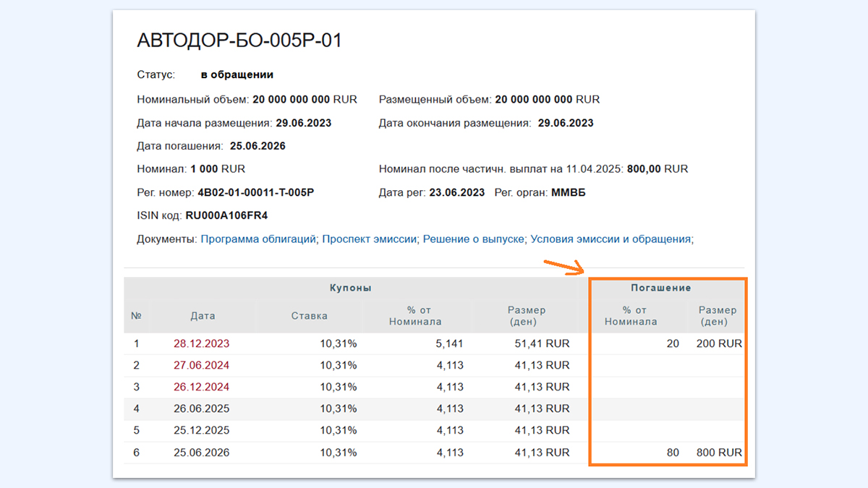868x488 pixels.
Task: Click coupon date 26.06.2025
Action: pyautogui.click(x=201, y=409)
